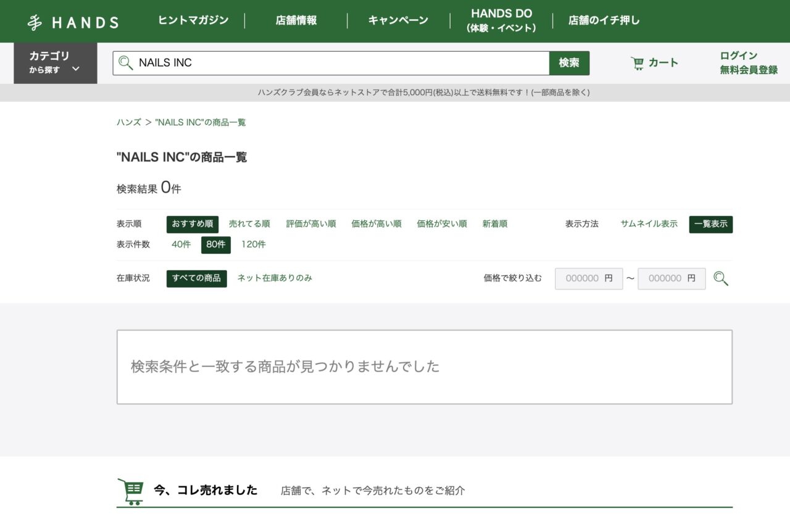Click 店舗で、ネットで今売れたものをご紹介 text
This screenshot has height=532, width=790.
(373, 491)
